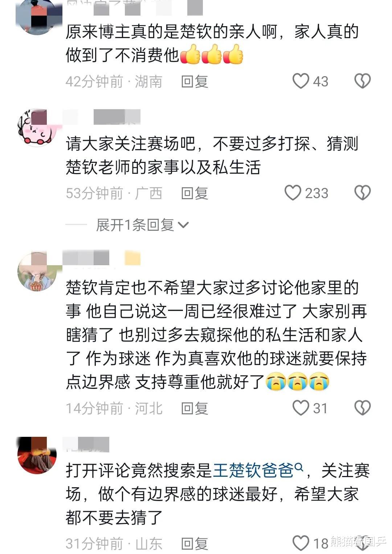Tap broken heart on the Guangxi comment

[x=362, y=193]
